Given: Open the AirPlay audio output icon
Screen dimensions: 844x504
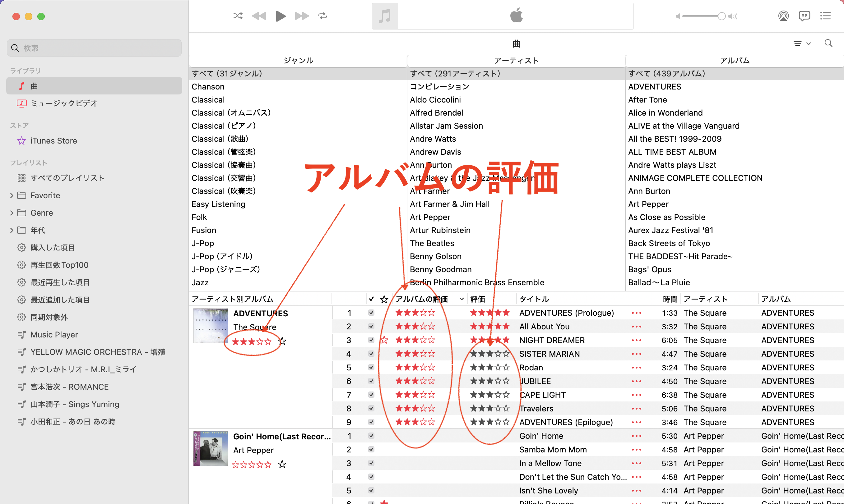Looking at the screenshot, I should tap(783, 16).
